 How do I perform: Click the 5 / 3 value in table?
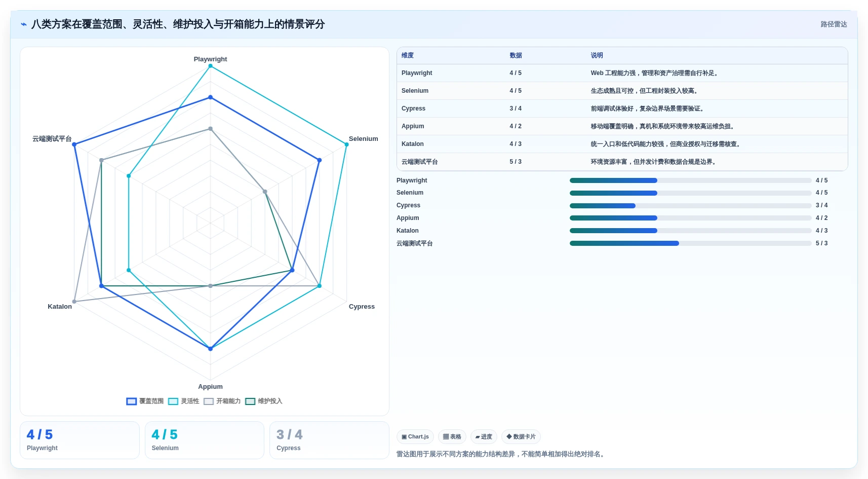tap(516, 162)
